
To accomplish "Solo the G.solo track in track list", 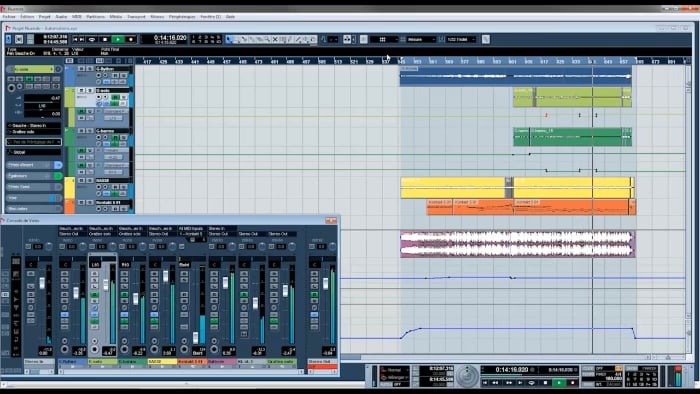I will tap(90, 90).
